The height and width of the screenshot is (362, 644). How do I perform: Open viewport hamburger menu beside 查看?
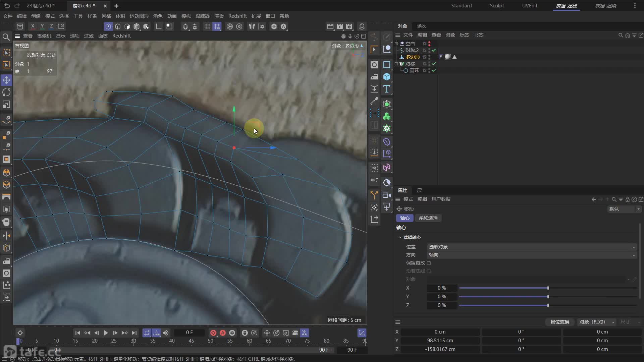17,36
